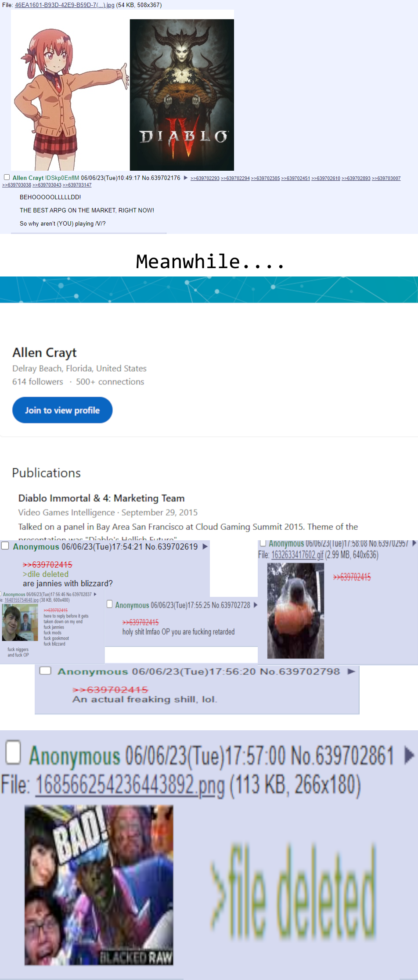The height and width of the screenshot is (980, 418).
Task: Select 'THE BEST ARPG ON THE MARKET' line
Action: click(87, 210)
